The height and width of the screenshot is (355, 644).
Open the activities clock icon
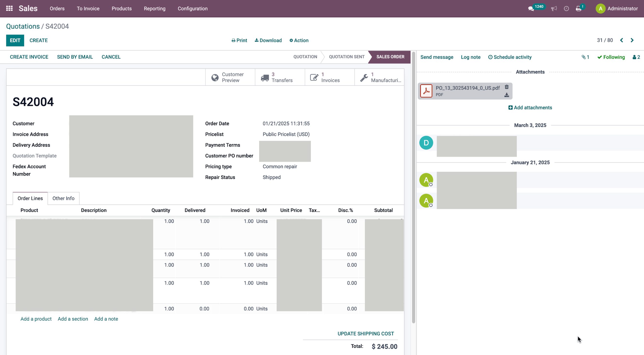pos(566,9)
